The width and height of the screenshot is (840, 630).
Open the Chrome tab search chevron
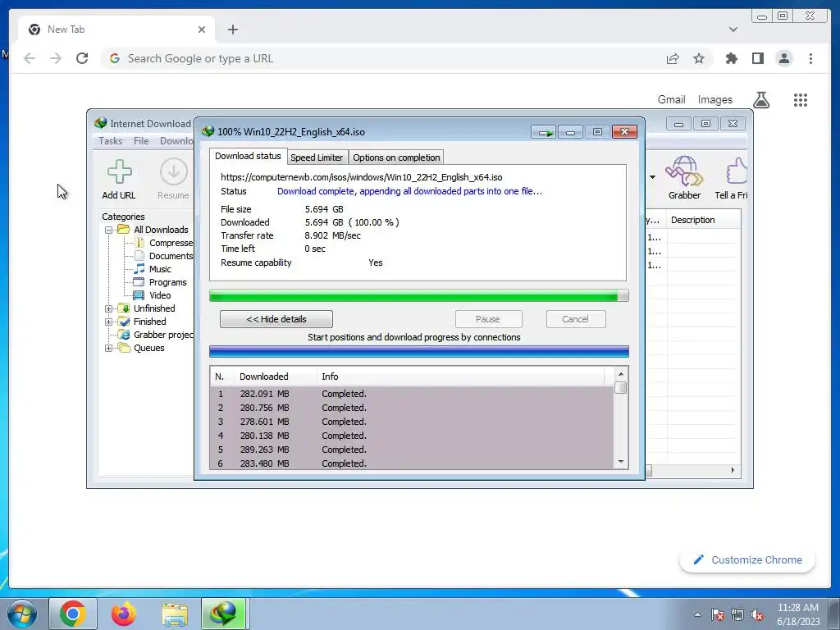(733, 30)
